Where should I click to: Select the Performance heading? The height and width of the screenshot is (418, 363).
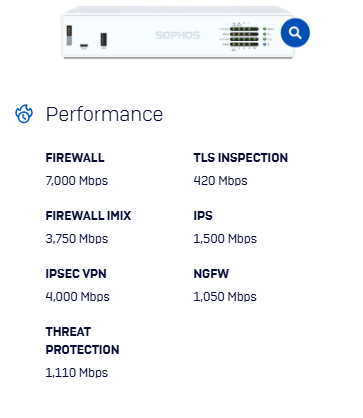104,114
